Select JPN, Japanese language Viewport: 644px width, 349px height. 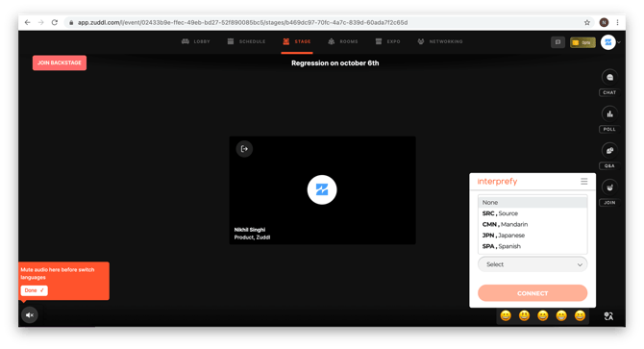(533, 236)
